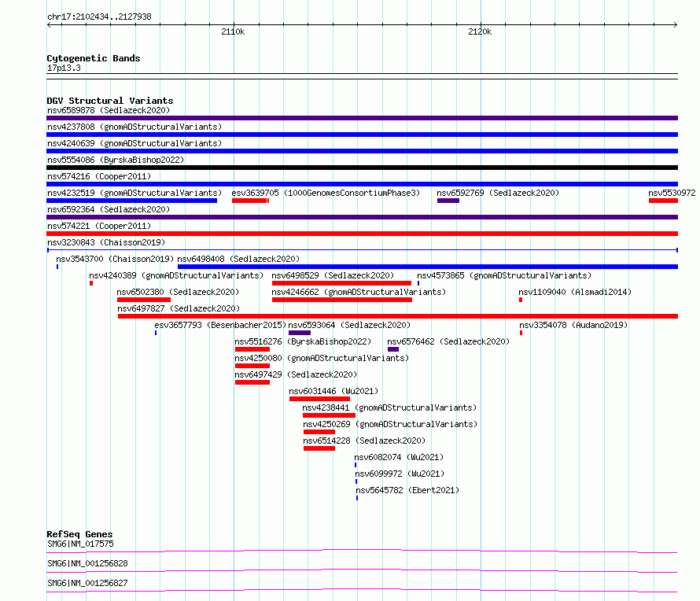
Task: Open the nsv574216 (Cooper2011) label
Action: (x=99, y=176)
